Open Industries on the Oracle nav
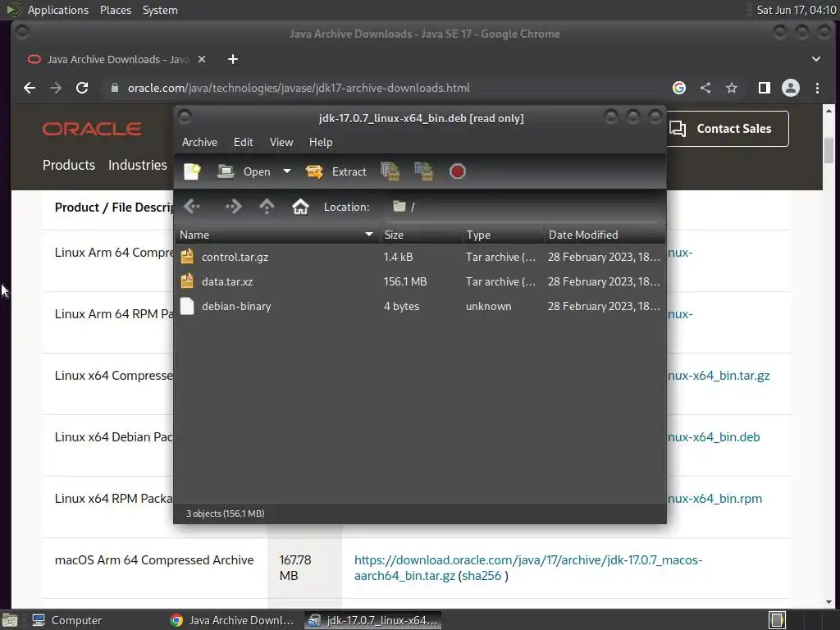Viewport: 840px width, 630px height. [x=138, y=165]
